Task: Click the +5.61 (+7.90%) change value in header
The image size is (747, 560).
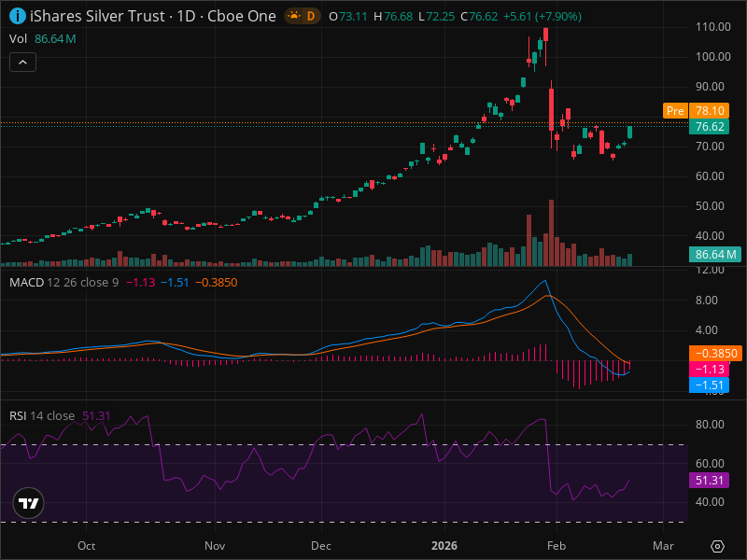Action: pyautogui.click(x=543, y=17)
